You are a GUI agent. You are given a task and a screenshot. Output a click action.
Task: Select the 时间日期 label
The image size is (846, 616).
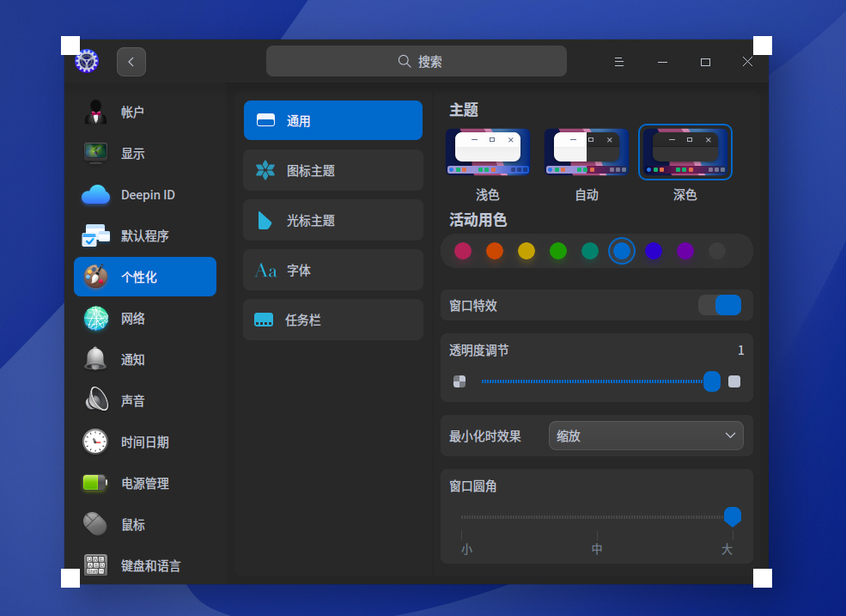click(145, 442)
